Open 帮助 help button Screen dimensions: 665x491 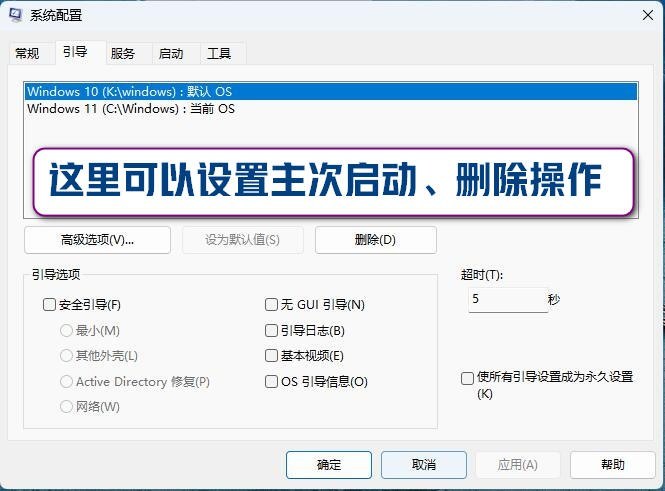coord(612,465)
